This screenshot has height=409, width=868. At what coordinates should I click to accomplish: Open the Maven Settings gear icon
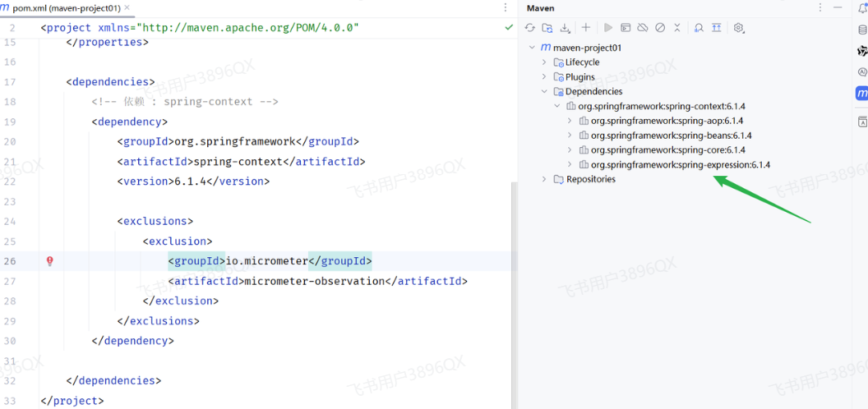tap(738, 28)
